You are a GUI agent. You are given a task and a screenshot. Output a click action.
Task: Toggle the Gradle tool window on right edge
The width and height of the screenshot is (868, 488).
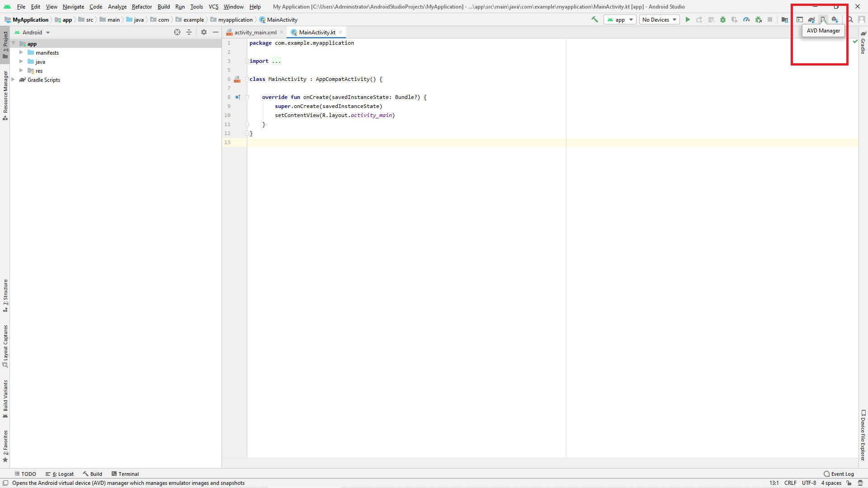tap(863, 44)
